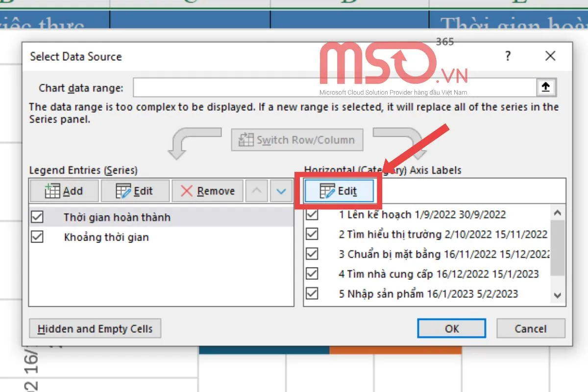Uncheck the Thời gian hoàn thành series
The height and width of the screenshot is (392, 588).
tap(37, 217)
